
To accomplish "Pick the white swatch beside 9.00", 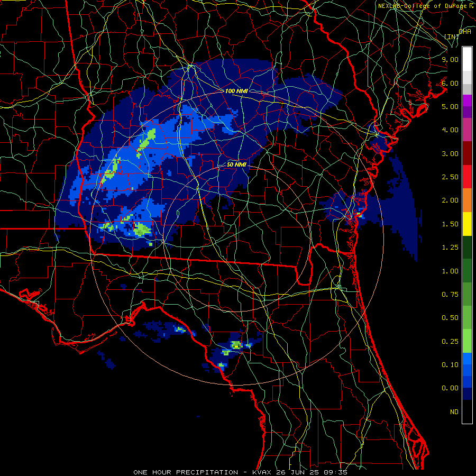I will click(x=467, y=59).
